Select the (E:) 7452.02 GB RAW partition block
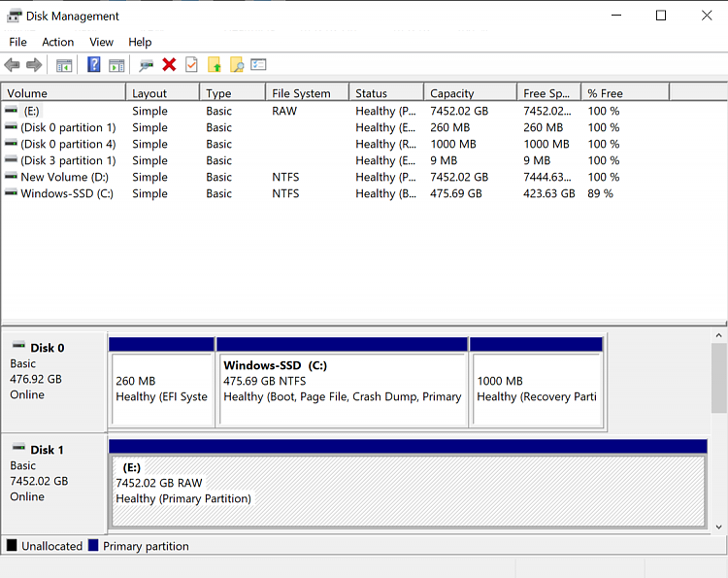 click(408, 484)
